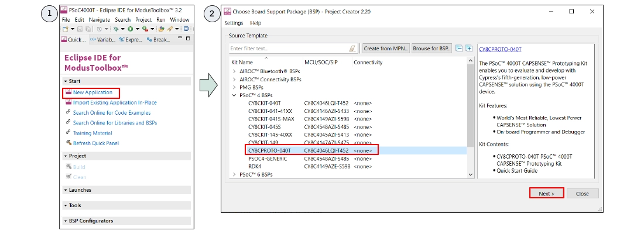This screenshot has height=234, width=644.
Task: Sort by the Kit Name column header
Action: click(266, 63)
